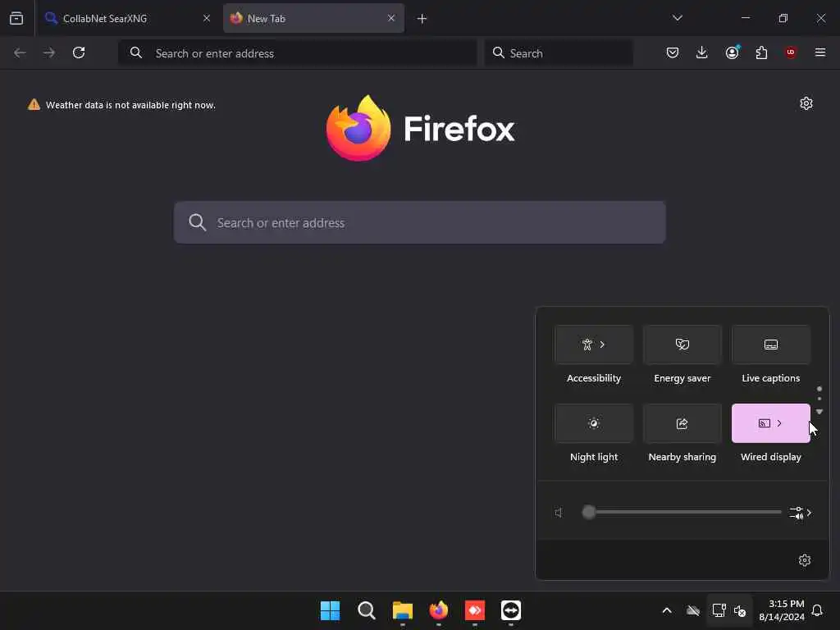Go forward one page
The height and width of the screenshot is (630, 840).
[x=48, y=52]
